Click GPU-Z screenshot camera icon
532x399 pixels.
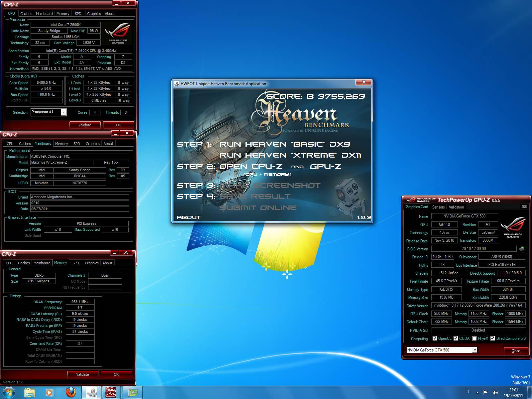(x=524, y=206)
